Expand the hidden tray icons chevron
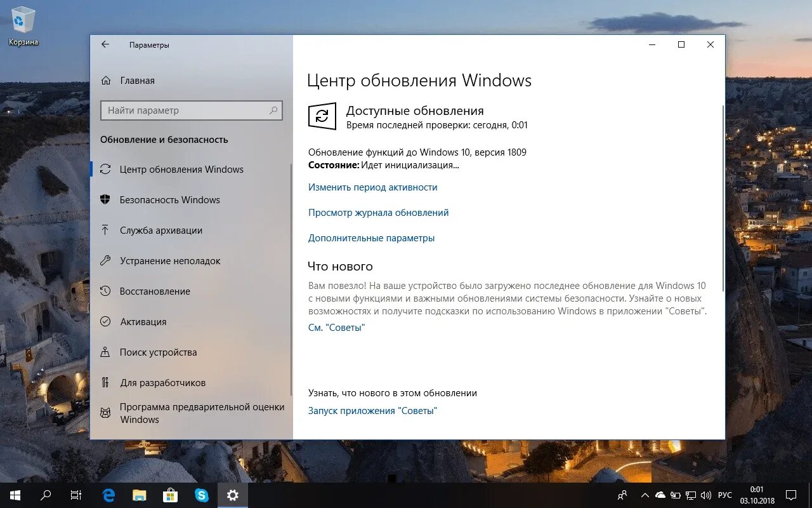 tap(645, 495)
